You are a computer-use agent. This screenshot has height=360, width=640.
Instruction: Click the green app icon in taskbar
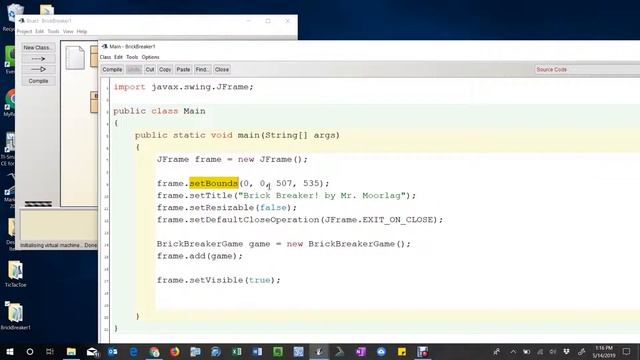[278, 351]
